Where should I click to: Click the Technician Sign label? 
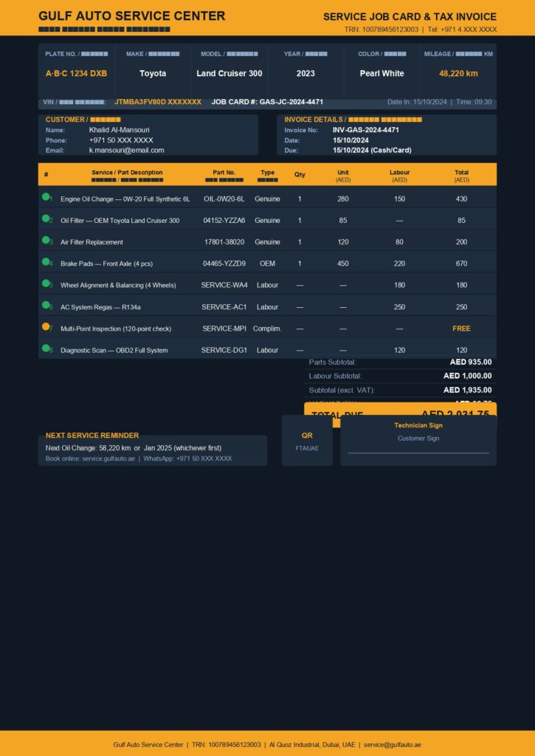(418, 425)
